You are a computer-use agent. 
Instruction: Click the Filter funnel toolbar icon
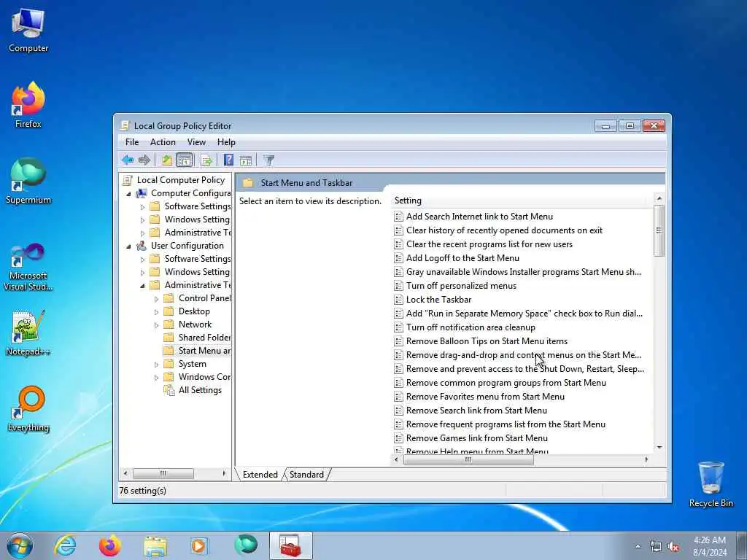pyautogui.click(x=268, y=160)
